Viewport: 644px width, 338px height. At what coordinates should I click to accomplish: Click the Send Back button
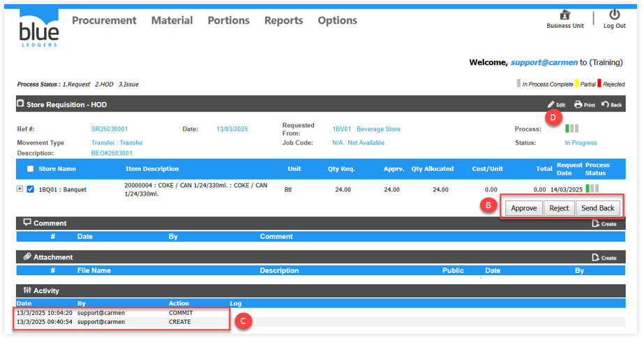tap(597, 208)
